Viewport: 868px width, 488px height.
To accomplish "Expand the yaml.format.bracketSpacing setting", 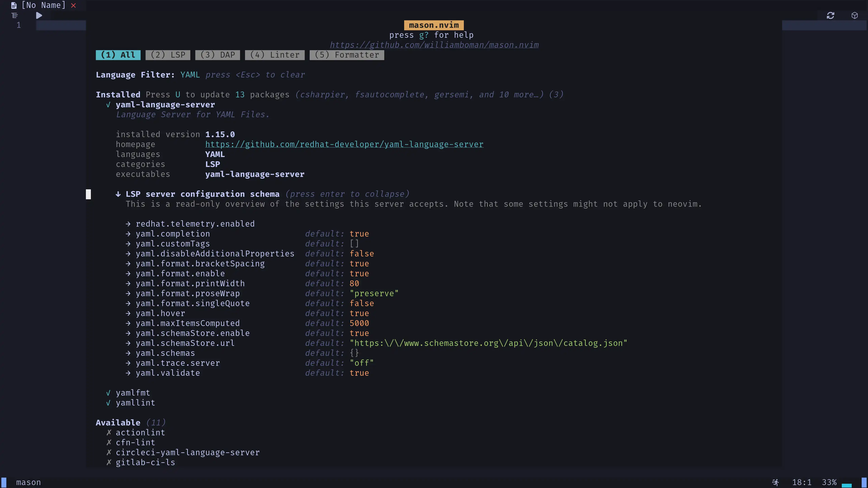I will coord(200,263).
